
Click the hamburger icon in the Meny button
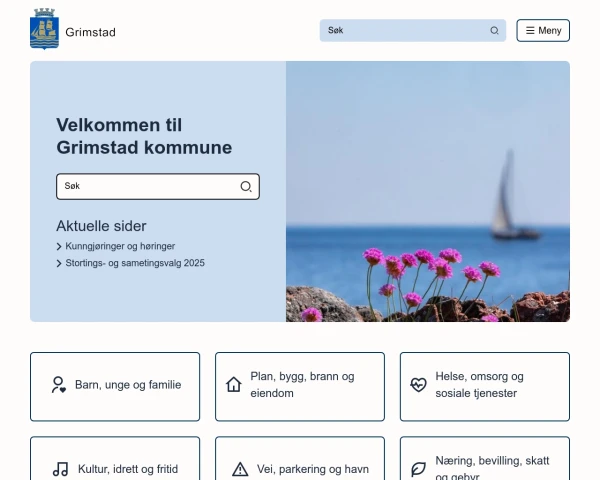530,30
